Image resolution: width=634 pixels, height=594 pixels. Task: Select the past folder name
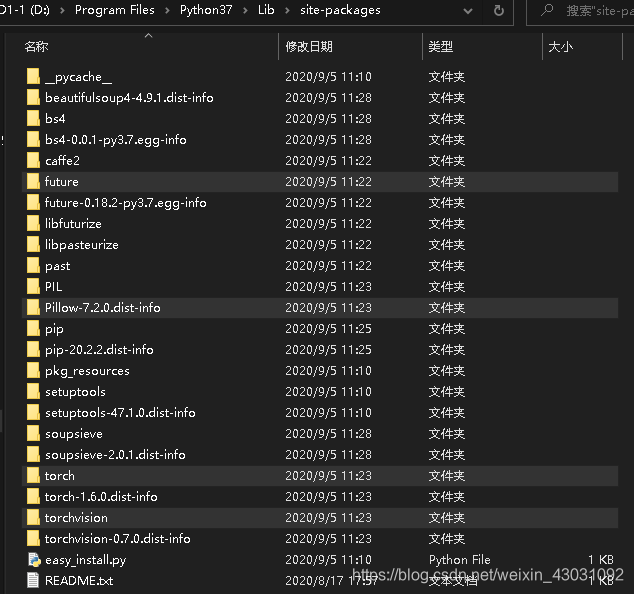pos(58,266)
